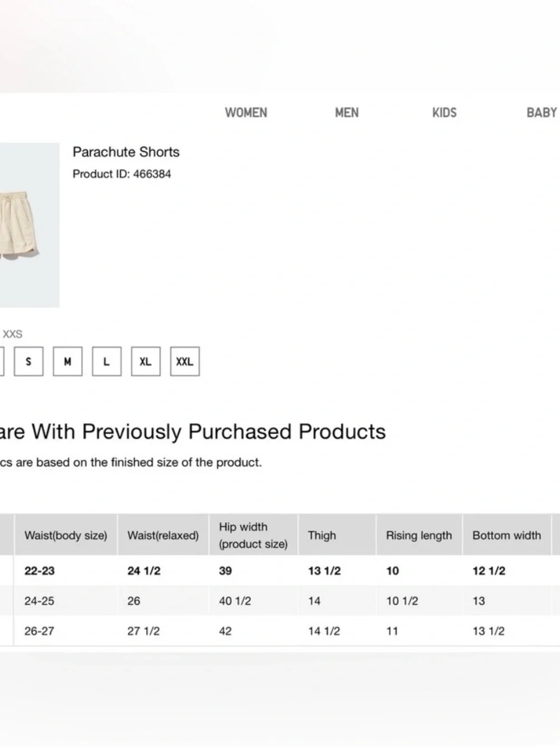Select size XXL
The width and height of the screenshot is (560, 747).
click(185, 361)
